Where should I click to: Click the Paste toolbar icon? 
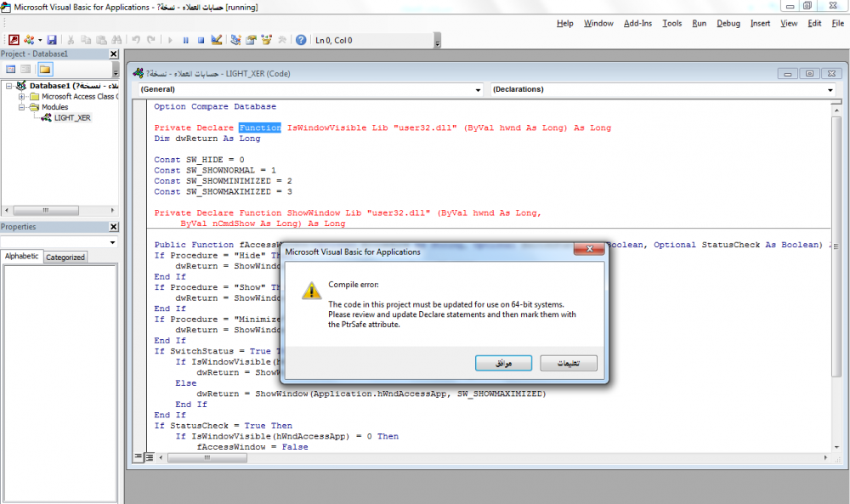pos(101,40)
